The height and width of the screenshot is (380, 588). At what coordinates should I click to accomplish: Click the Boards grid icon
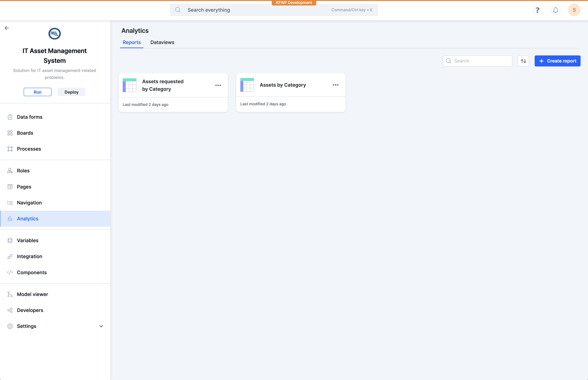[x=10, y=133]
